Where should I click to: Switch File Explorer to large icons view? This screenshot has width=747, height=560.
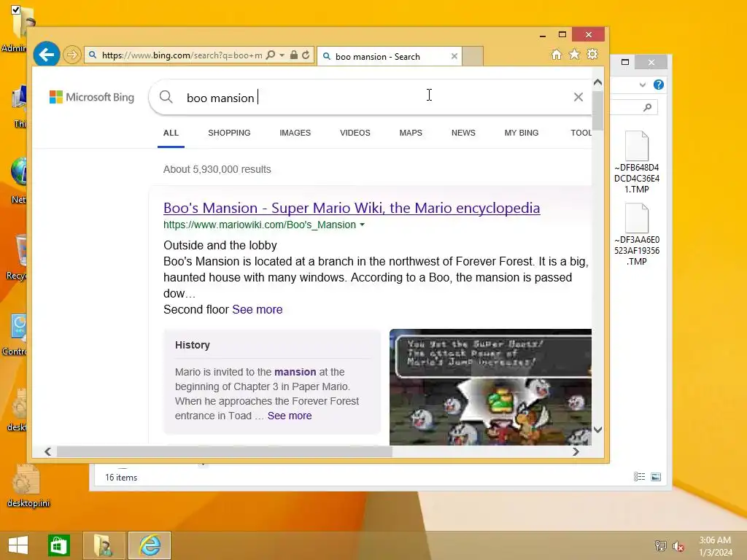[656, 477]
